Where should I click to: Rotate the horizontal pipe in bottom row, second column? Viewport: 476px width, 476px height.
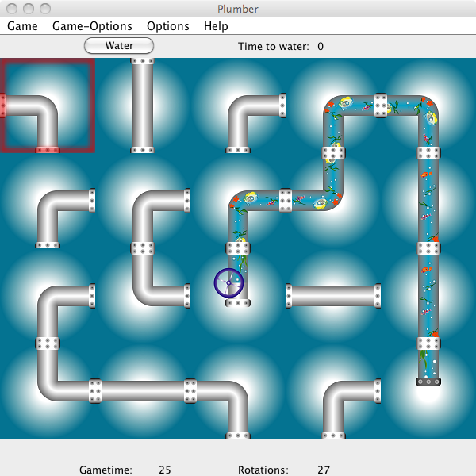point(143,391)
